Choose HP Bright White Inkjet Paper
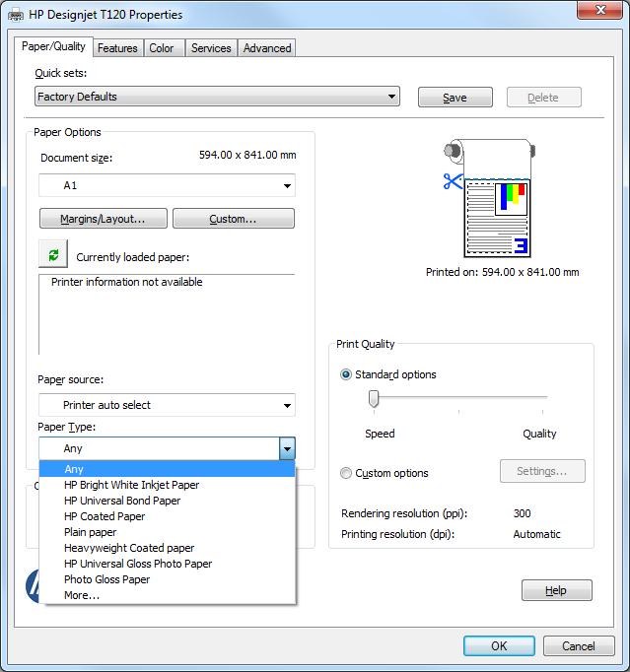Image resolution: width=630 pixels, height=672 pixels. click(167, 485)
